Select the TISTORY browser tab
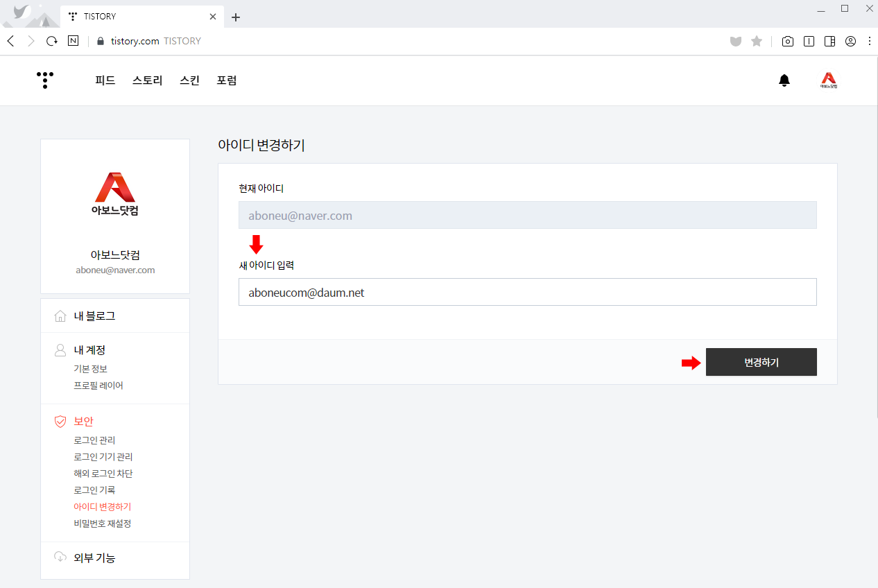 point(142,16)
